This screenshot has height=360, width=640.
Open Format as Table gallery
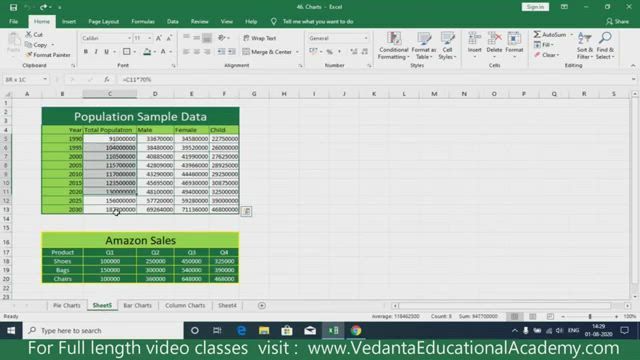coord(424,46)
